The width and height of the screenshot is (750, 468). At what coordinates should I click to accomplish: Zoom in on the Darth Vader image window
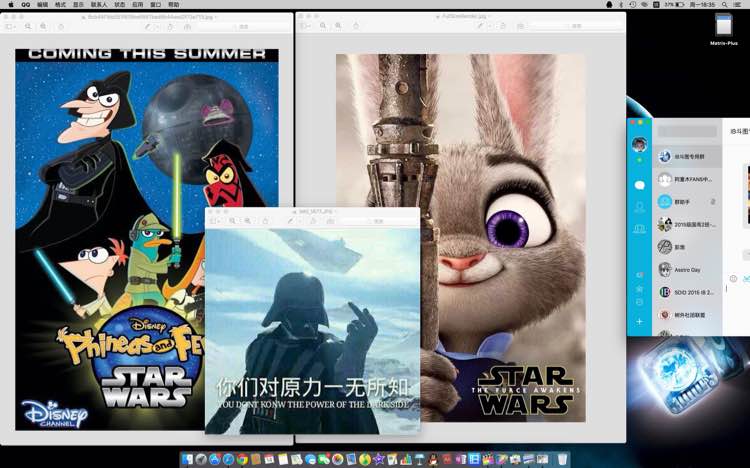click(x=248, y=221)
